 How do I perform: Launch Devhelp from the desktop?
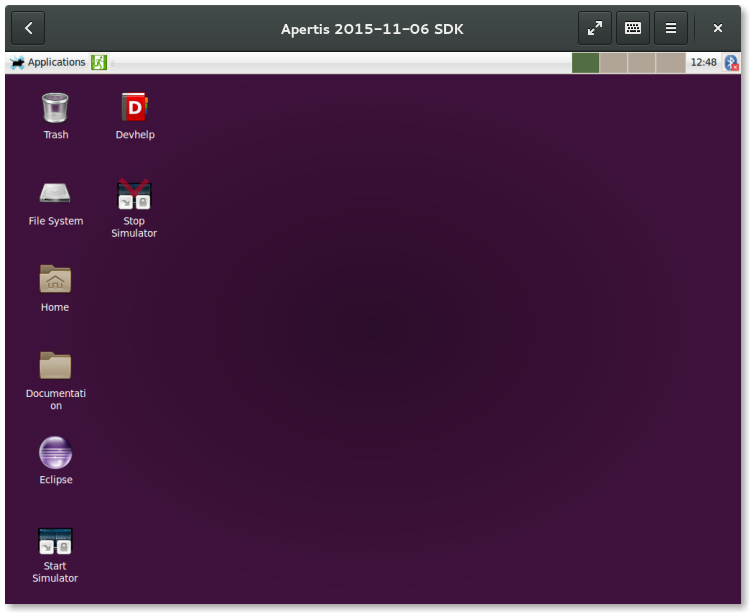tap(135, 108)
